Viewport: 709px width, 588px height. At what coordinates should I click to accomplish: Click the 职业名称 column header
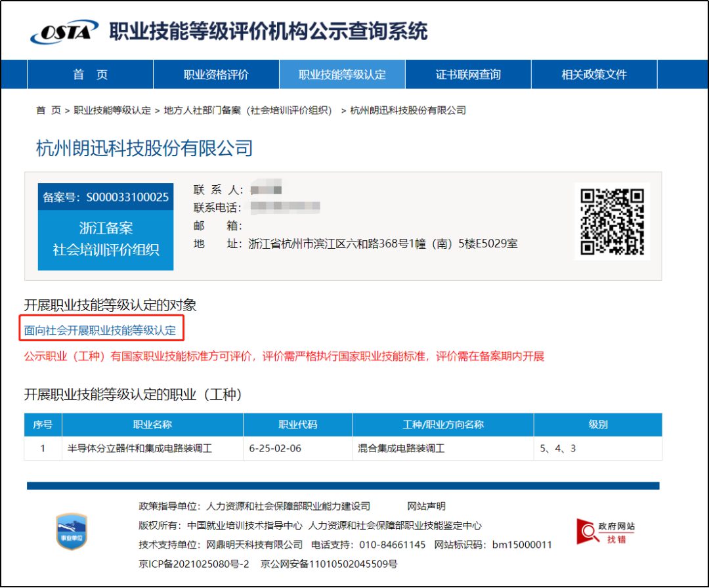[x=152, y=425]
